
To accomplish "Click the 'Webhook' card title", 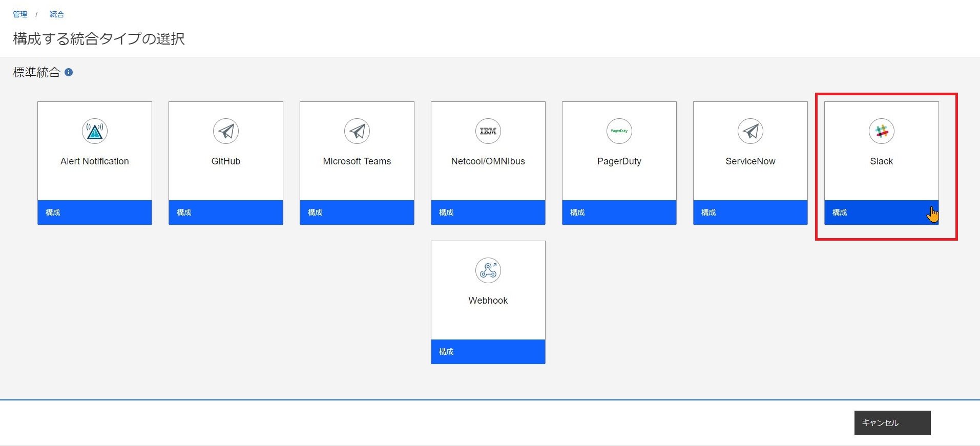I will pos(488,301).
